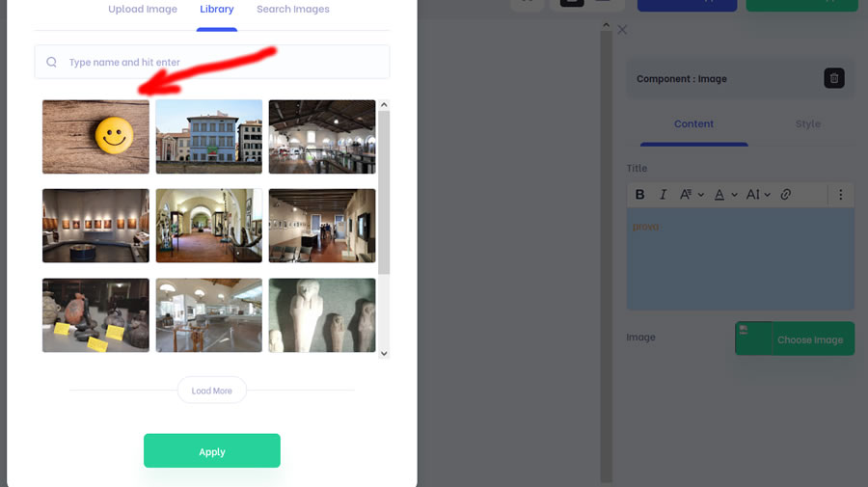Click the insert link icon
The width and height of the screenshot is (868, 487).
pyautogui.click(x=786, y=195)
